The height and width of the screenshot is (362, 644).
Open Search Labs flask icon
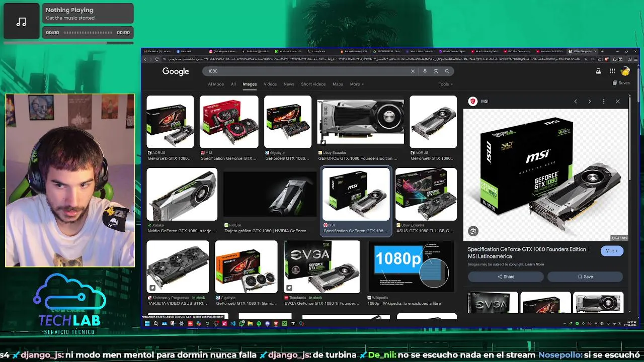pos(598,71)
